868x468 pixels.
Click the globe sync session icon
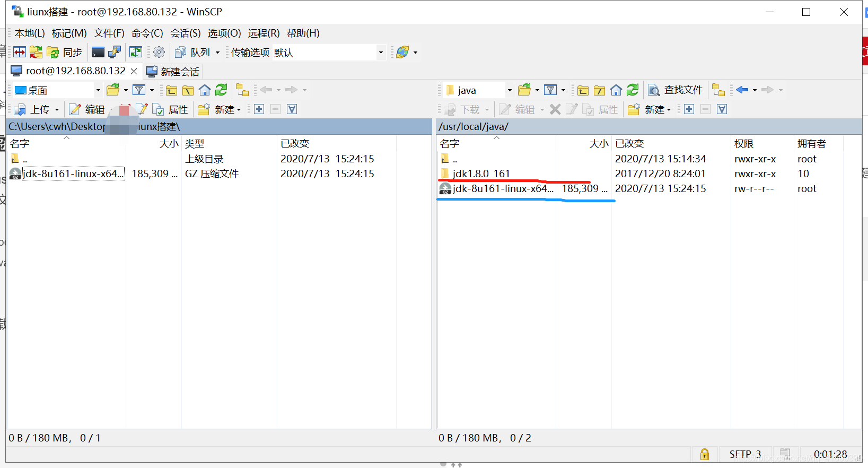403,52
